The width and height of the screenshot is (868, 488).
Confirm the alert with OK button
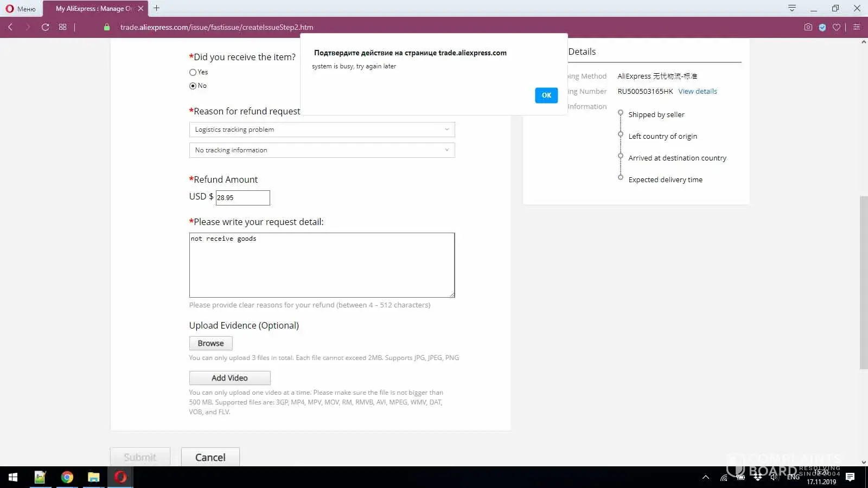click(x=546, y=95)
